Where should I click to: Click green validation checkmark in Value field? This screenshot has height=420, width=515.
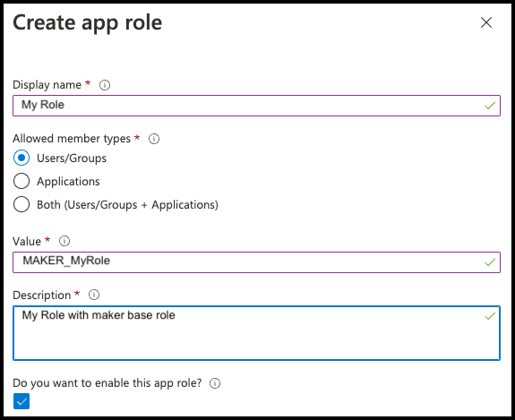(x=490, y=262)
